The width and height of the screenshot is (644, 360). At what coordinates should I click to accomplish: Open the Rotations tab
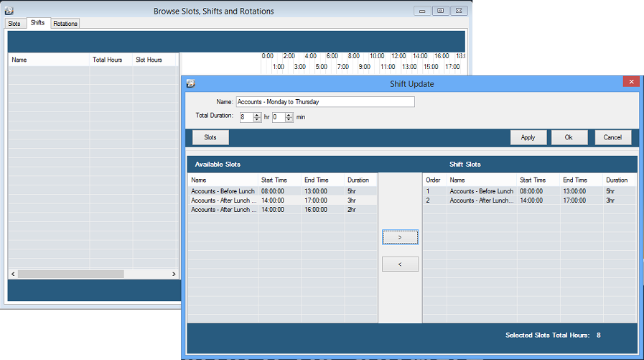coord(65,24)
